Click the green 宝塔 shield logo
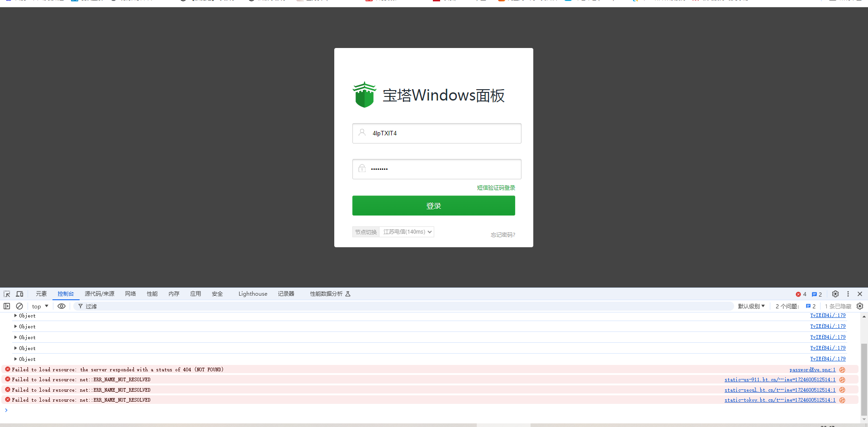868x427 pixels. coord(364,95)
